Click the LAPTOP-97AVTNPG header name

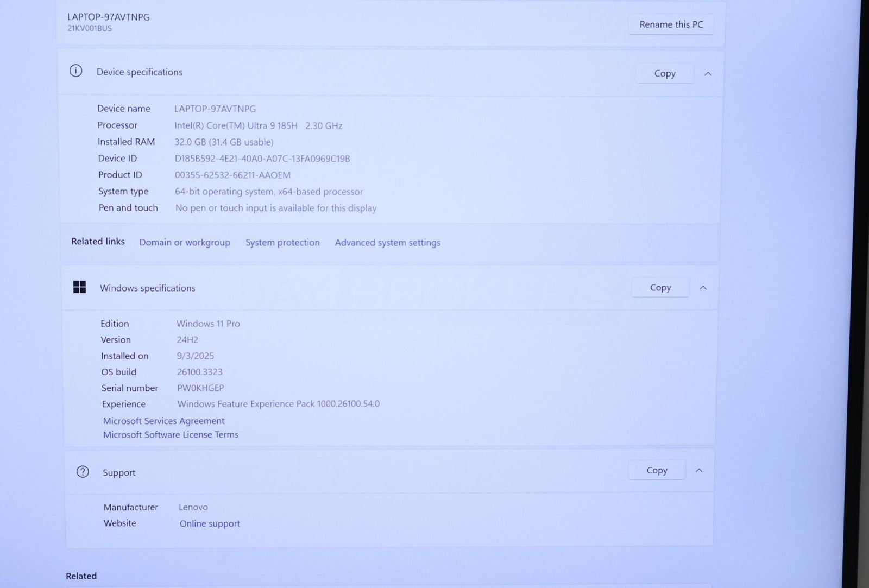(109, 17)
